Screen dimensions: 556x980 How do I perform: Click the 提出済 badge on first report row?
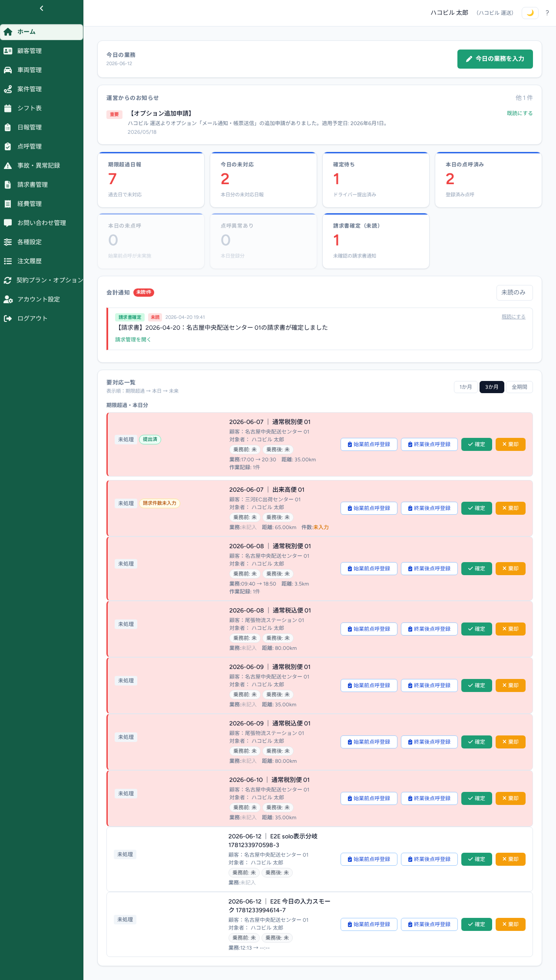pyautogui.click(x=150, y=440)
